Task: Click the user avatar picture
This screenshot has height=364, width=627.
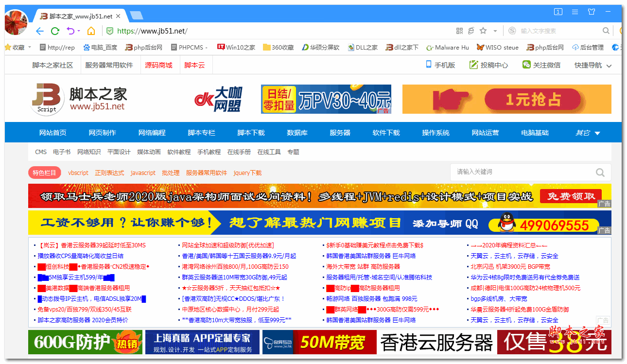Action: (x=16, y=22)
